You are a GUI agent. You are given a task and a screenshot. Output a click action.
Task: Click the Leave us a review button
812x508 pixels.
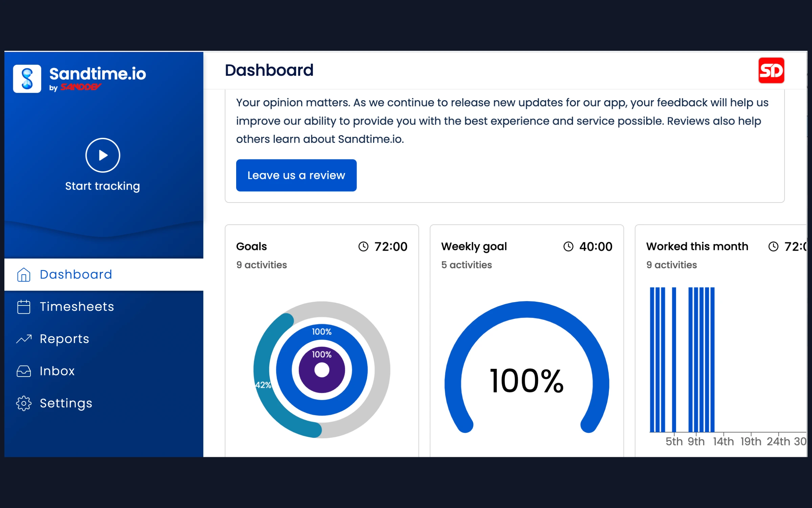coord(296,175)
